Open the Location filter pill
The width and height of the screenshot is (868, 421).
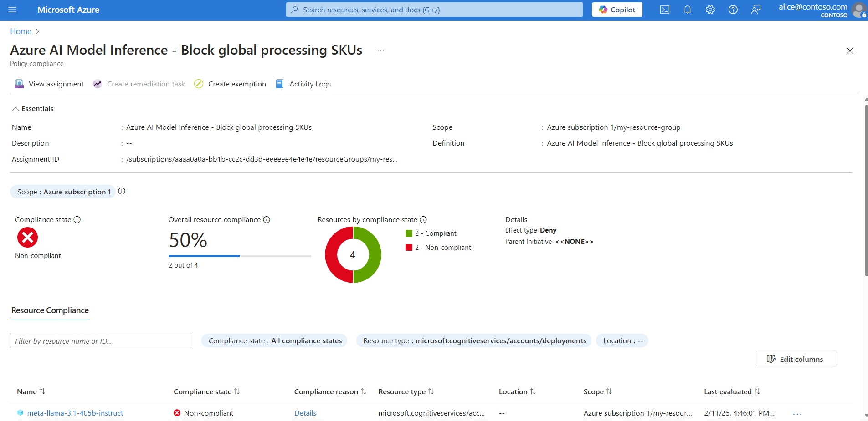coord(622,340)
